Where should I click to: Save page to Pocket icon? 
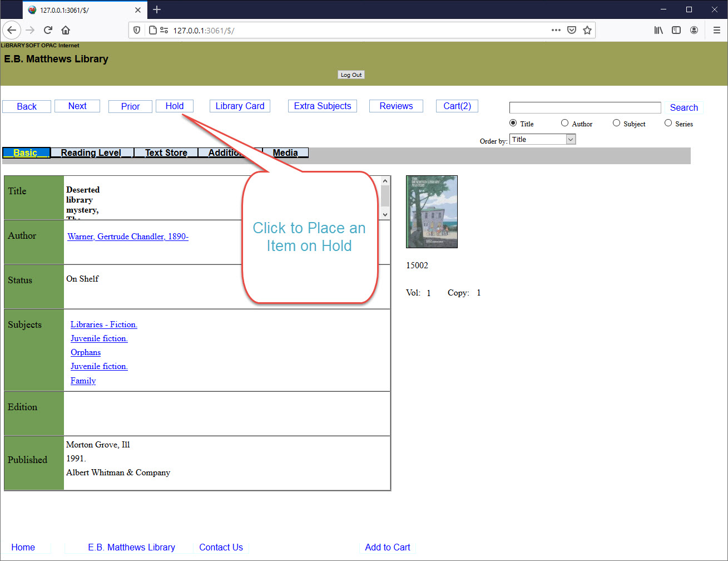point(571,30)
